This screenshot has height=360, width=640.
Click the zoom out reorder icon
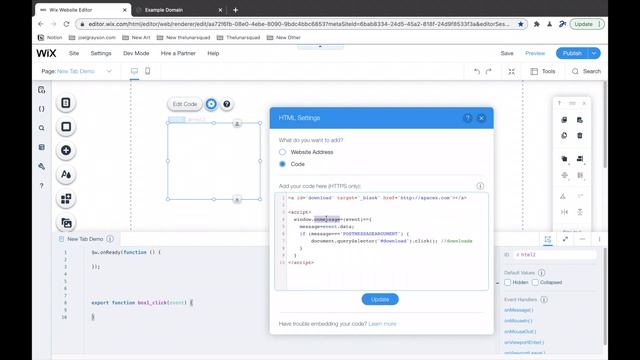pos(511,71)
